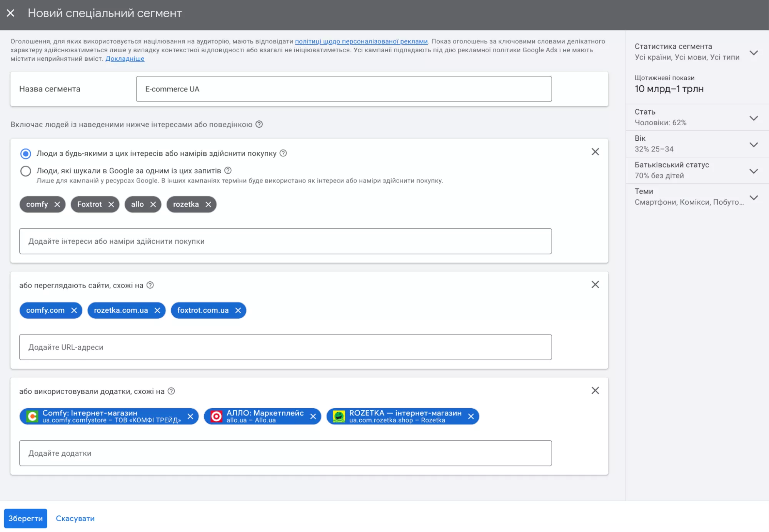Image resolution: width=769 pixels, height=532 pixels.
Task: Click the add interests or purchase intentions field
Action: point(285,241)
